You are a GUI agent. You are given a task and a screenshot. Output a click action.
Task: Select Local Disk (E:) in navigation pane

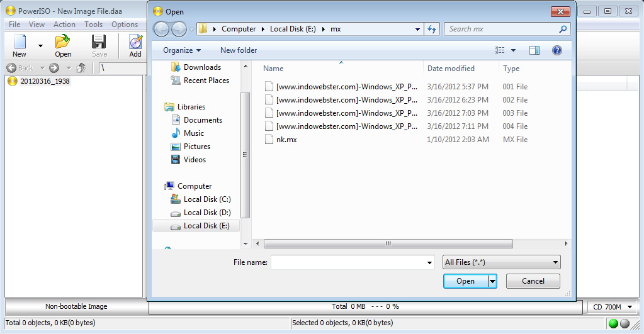[196, 226]
